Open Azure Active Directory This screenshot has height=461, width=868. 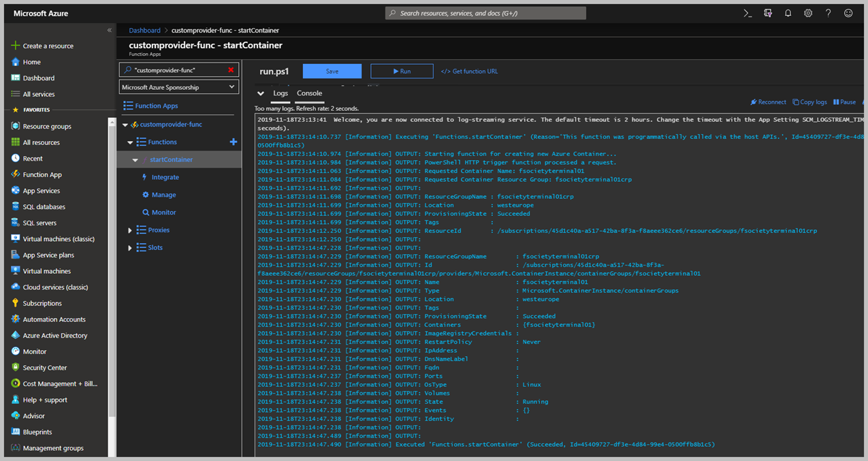[49, 335]
